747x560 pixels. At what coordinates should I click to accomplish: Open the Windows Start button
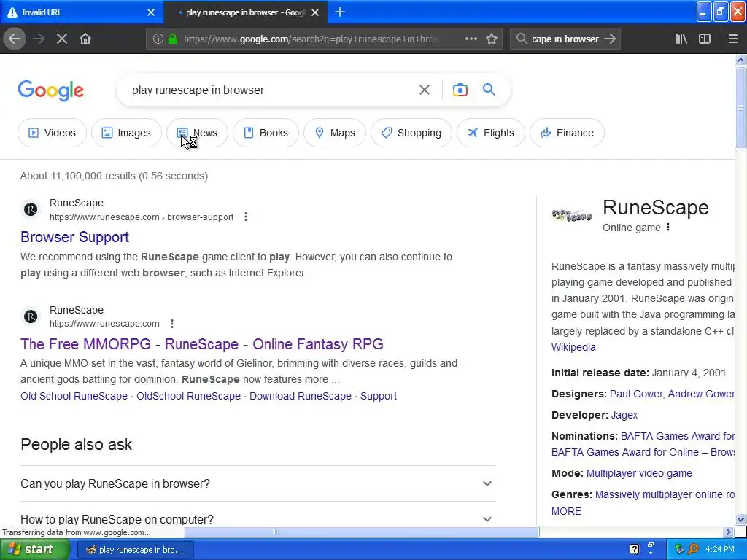point(34,549)
